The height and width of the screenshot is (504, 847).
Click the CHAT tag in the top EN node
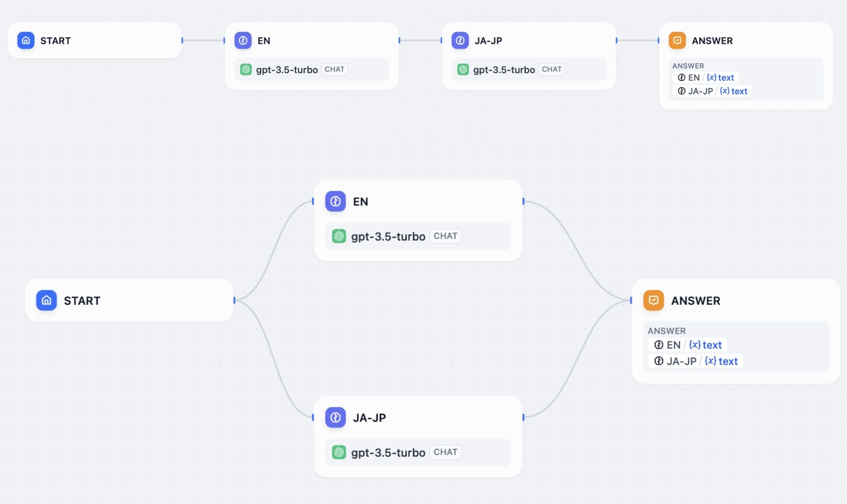tap(334, 69)
